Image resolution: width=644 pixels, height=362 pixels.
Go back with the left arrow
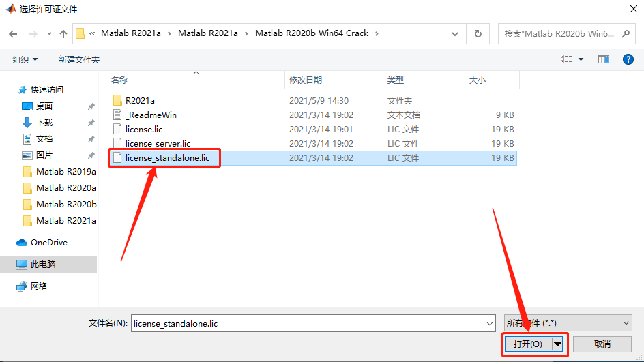coord(13,34)
